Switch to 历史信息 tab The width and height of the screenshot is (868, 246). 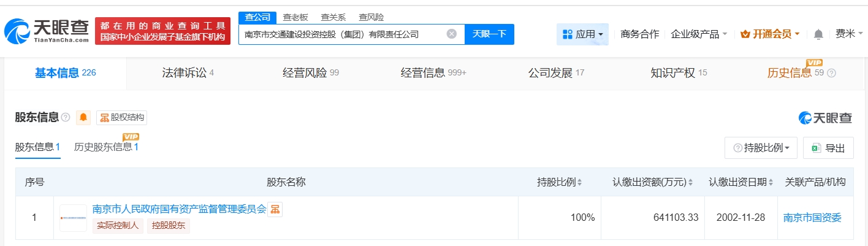795,73
